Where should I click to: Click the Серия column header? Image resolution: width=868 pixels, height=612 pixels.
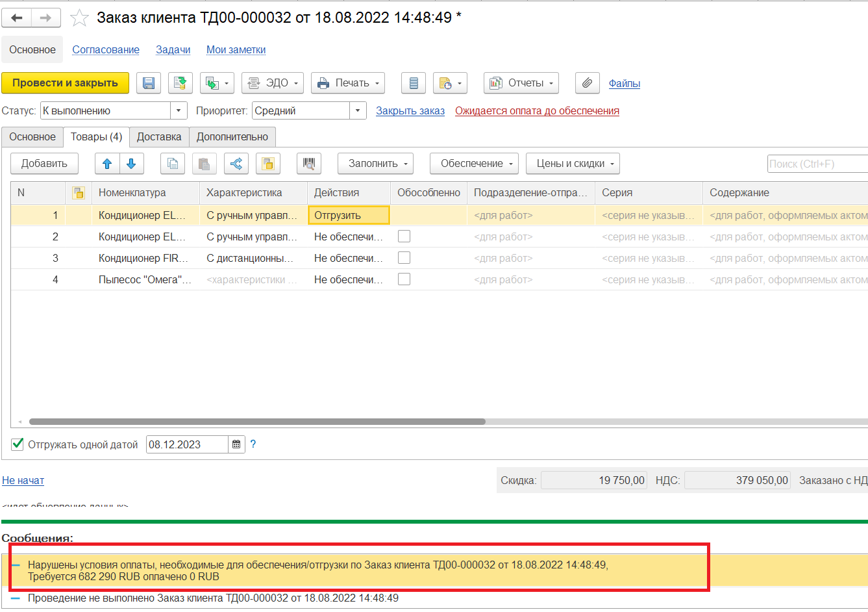[649, 193]
